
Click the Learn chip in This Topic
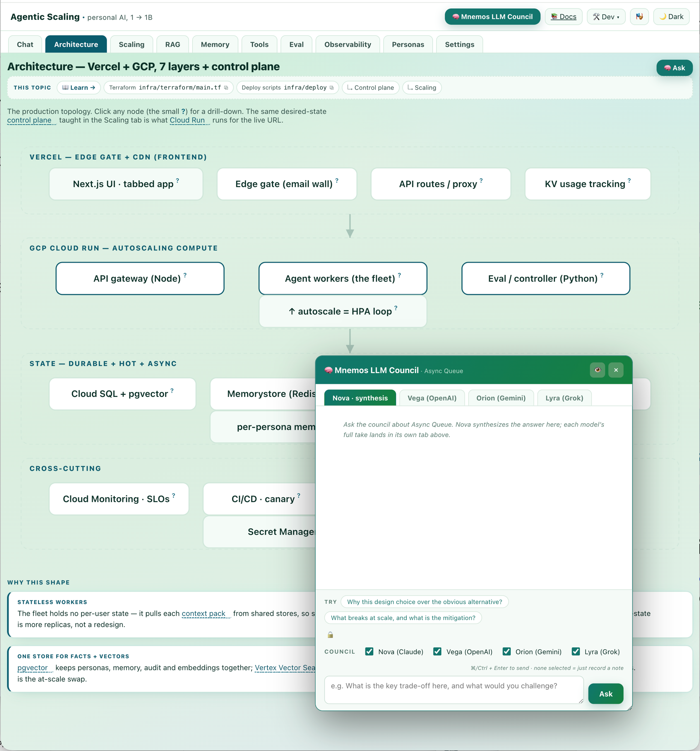pyautogui.click(x=78, y=87)
